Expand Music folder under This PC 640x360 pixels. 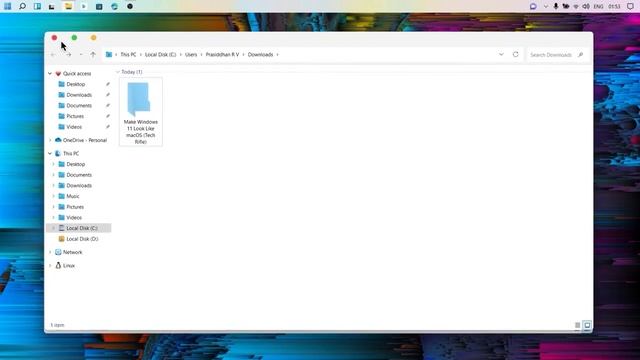point(53,196)
